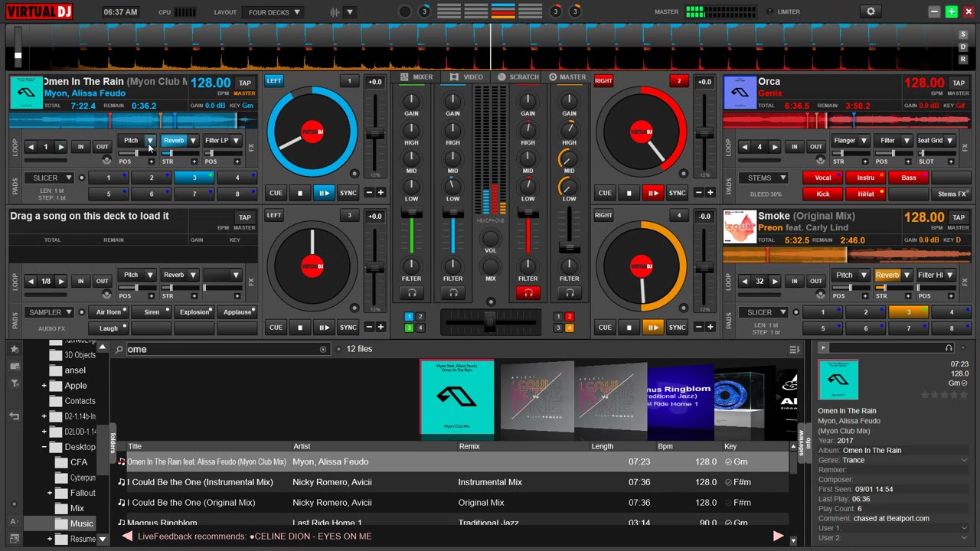Click the green deck 3 volume fader
The image size is (980, 551).
point(412,214)
